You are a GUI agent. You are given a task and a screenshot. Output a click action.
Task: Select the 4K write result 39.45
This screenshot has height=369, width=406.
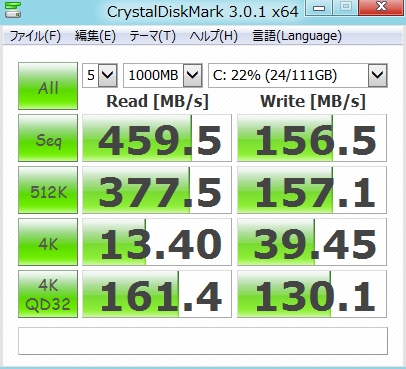click(x=312, y=242)
